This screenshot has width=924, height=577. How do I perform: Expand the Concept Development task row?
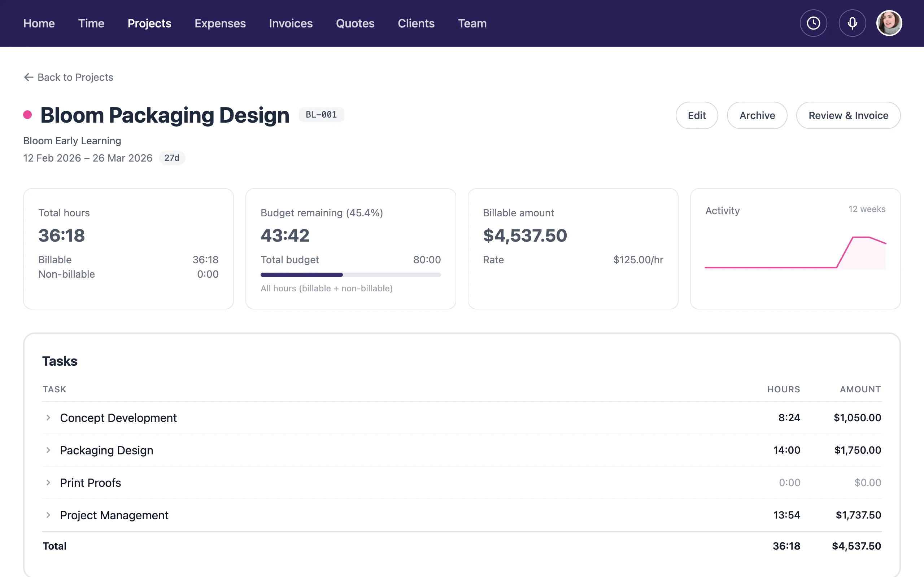pyautogui.click(x=48, y=418)
